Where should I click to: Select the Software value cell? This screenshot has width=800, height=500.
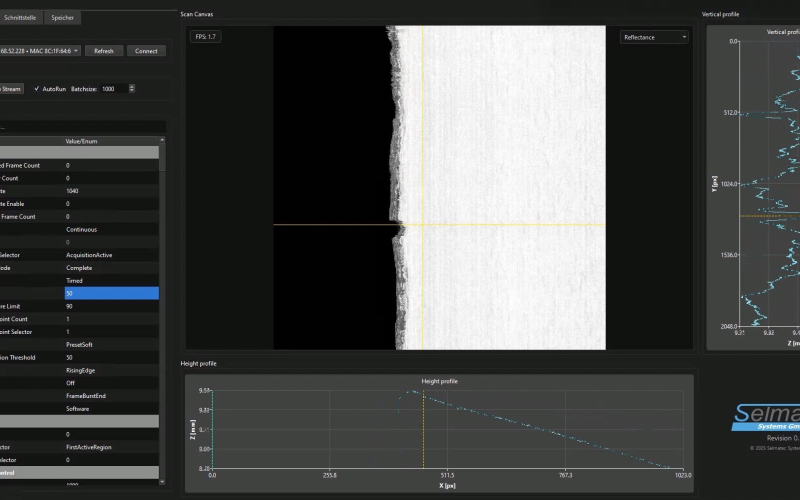coord(111,409)
